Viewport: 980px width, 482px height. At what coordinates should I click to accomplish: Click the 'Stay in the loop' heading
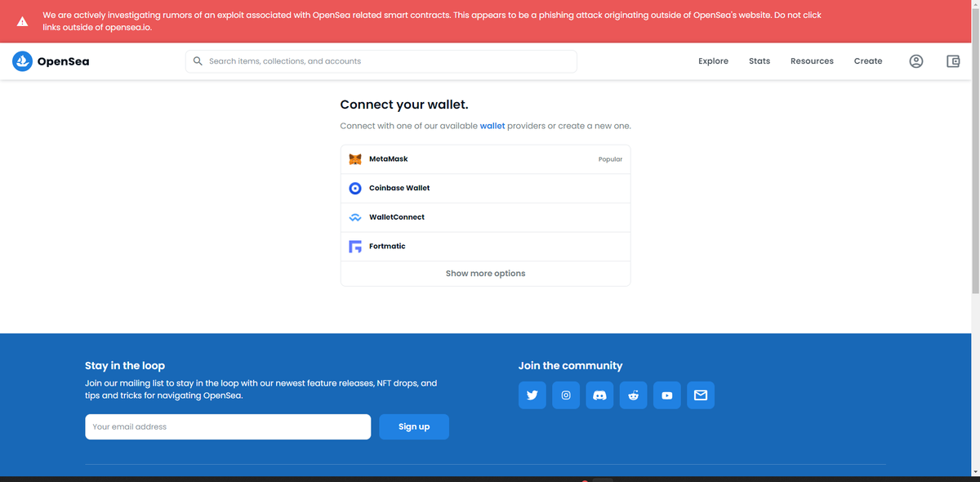[x=125, y=365]
